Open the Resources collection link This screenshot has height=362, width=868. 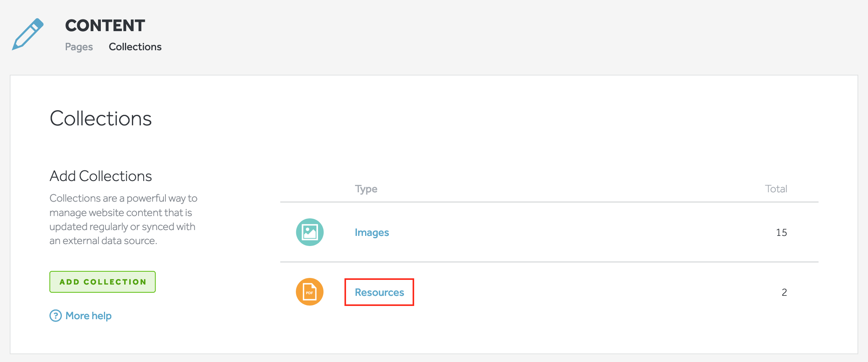pyautogui.click(x=378, y=292)
